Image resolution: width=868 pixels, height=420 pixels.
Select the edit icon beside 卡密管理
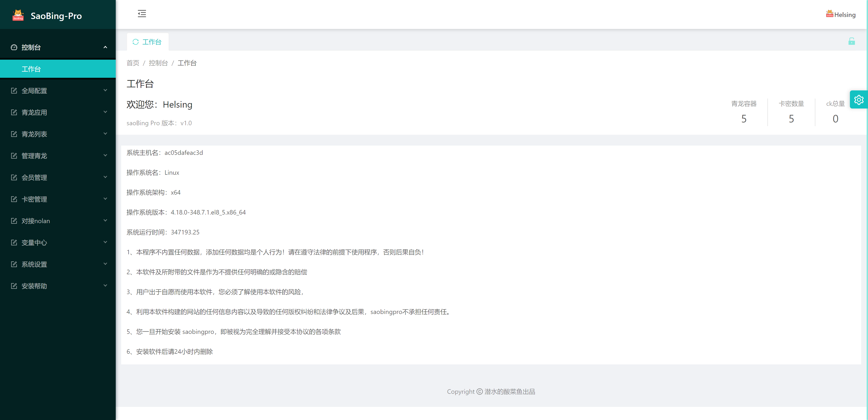(14, 199)
